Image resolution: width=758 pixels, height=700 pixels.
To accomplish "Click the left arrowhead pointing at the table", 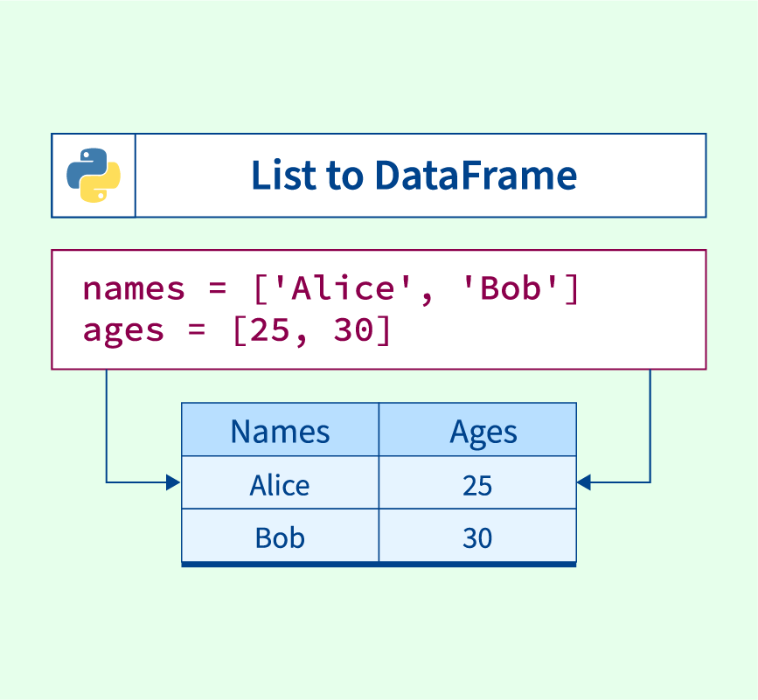I will click(173, 482).
